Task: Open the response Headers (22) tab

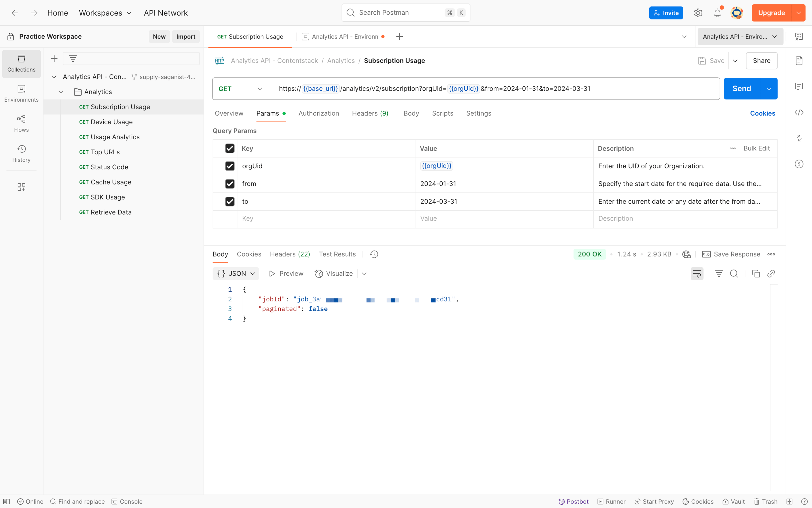Action: (290, 254)
